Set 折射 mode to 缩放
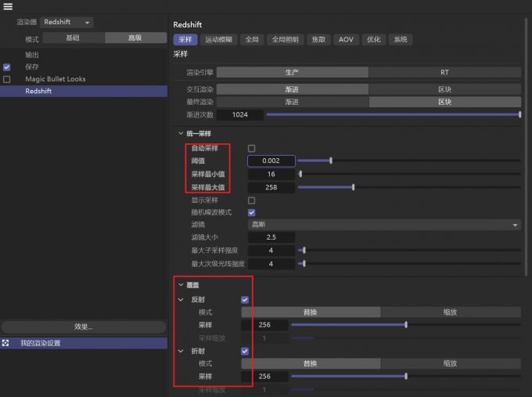This screenshot has height=397, width=532. [451, 363]
